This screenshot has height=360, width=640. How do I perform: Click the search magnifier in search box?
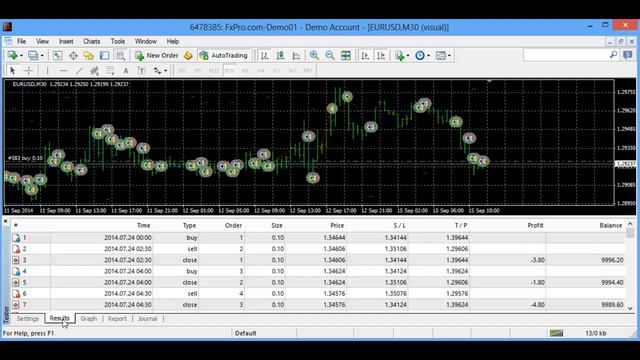613,55
